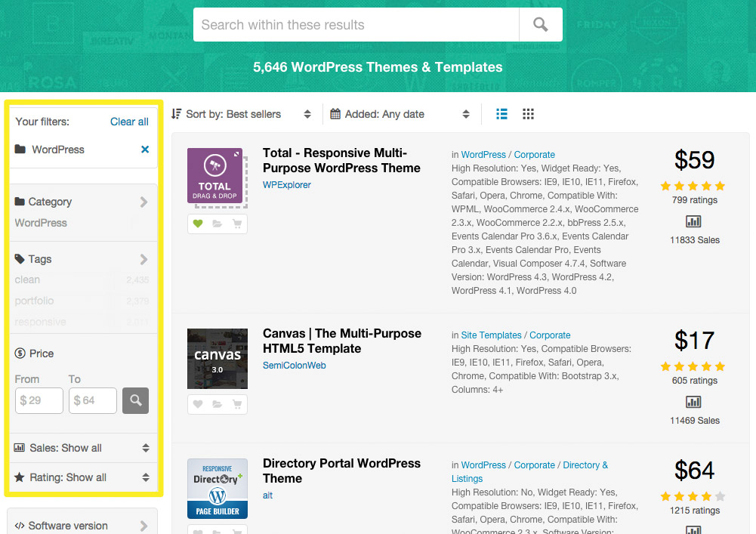Image resolution: width=756 pixels, height=534 pixels.
Task: Open the Total theme thumbnail
Action: point(217,178)
